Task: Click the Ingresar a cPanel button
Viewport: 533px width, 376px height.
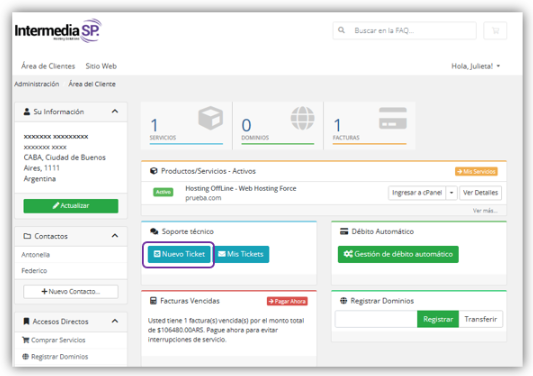Action: [x=417, y=193]
